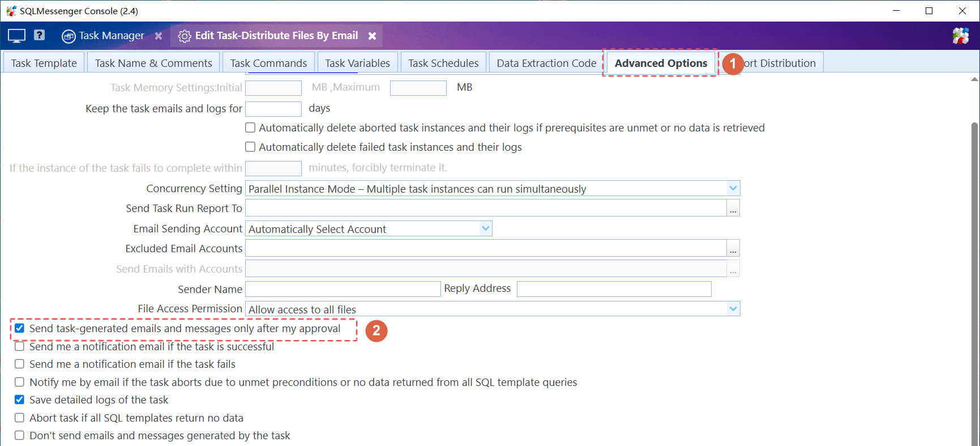This screenshot has height=446, width=980.
Task: Click the Sender Name field
Action: 343,289
